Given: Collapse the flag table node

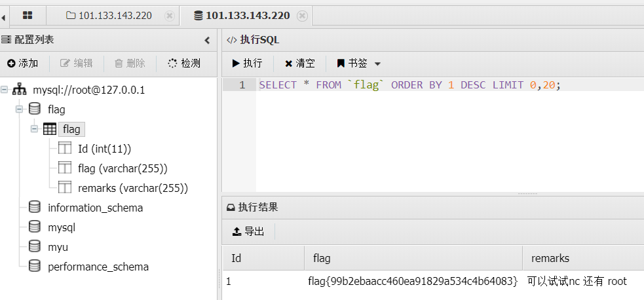Looking at the screenshot, I should click(35, 129).
